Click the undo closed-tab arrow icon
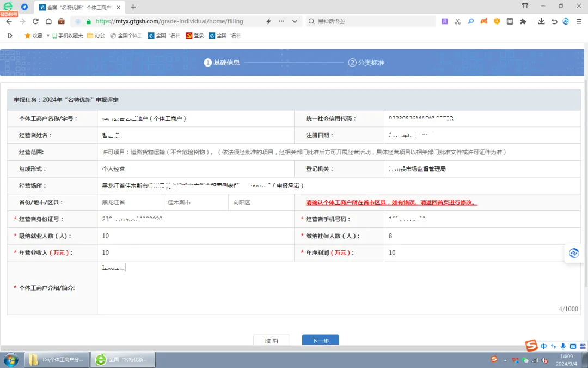This screenshot has height=368, width=588. (x=554, y=21)
